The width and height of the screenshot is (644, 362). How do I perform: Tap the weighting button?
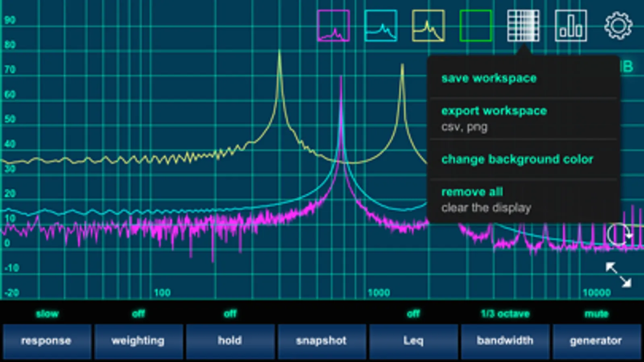(x=138, y=341)
